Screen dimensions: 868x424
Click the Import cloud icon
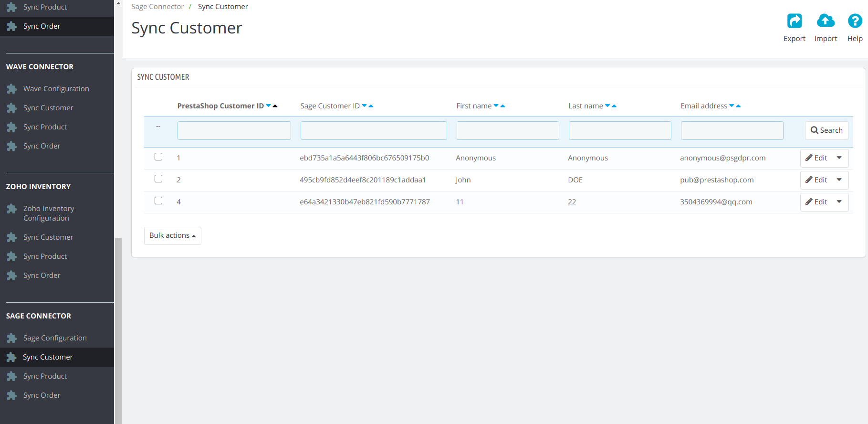826,21
